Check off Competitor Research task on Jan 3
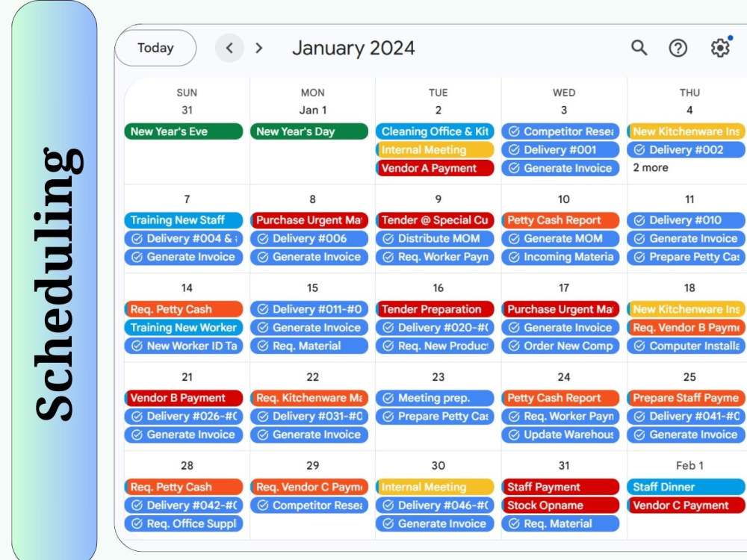 pyautogui.click(x=514, y=131)
